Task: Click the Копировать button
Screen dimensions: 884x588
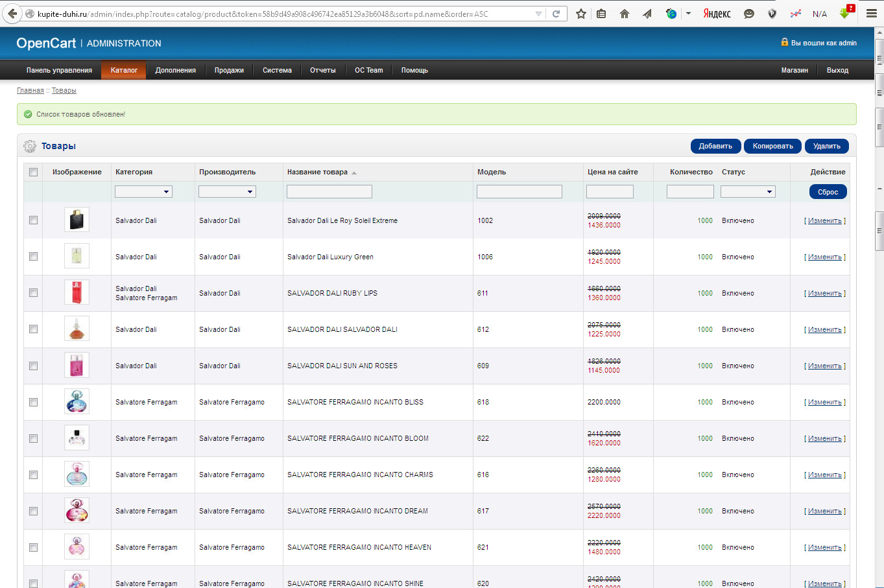Action: click(773, 146)
